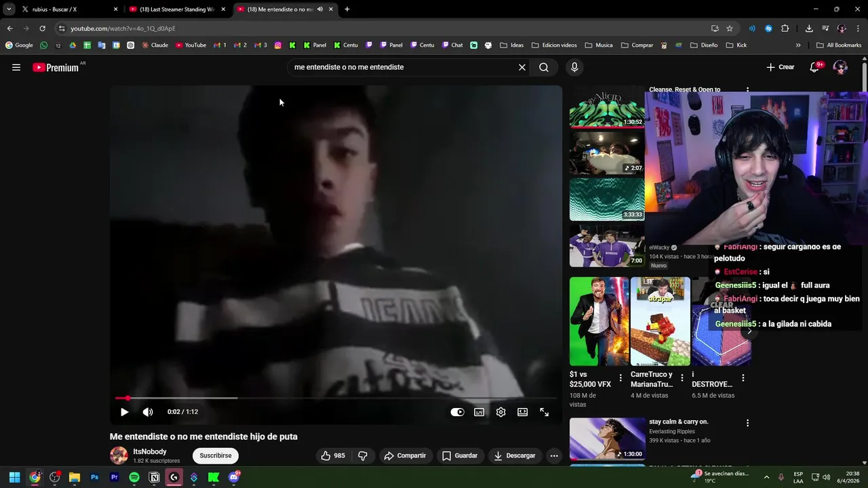Toggle subtitles on the player
This screenshot has height=488, width=868.
(479, 412)
